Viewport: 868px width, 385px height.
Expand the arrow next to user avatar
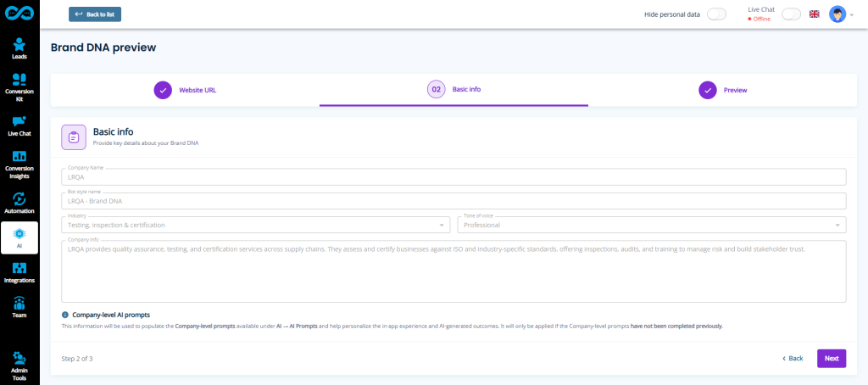pyautogui.click(x=852, y=15)
